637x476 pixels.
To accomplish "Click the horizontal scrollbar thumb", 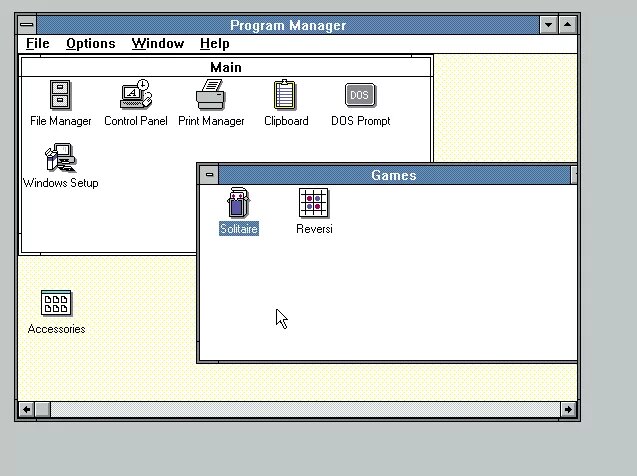I will (x=43, y=409).
